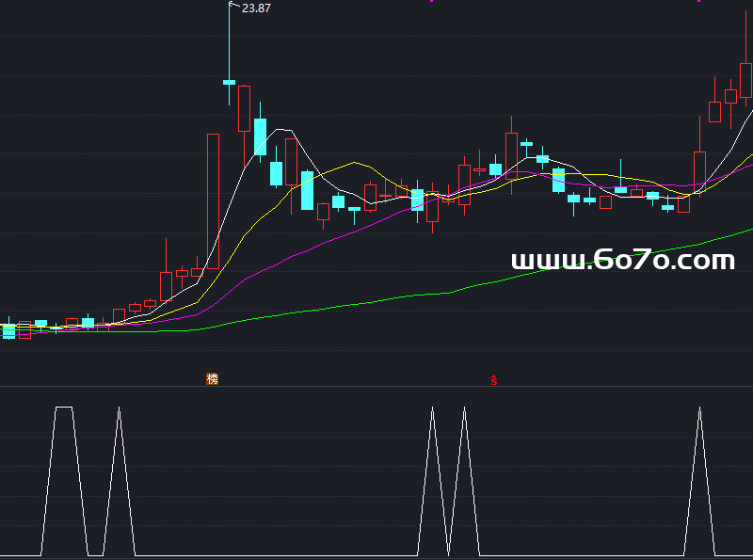
Task: Select the third indicator spike peak
Action: tap(432, 409)
